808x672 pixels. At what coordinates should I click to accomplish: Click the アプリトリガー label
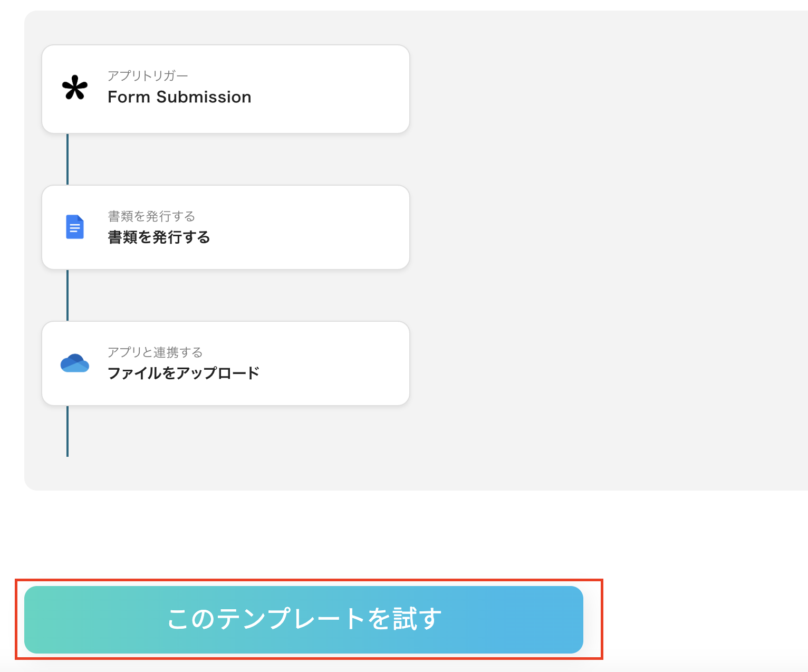(x=148, y=76)
